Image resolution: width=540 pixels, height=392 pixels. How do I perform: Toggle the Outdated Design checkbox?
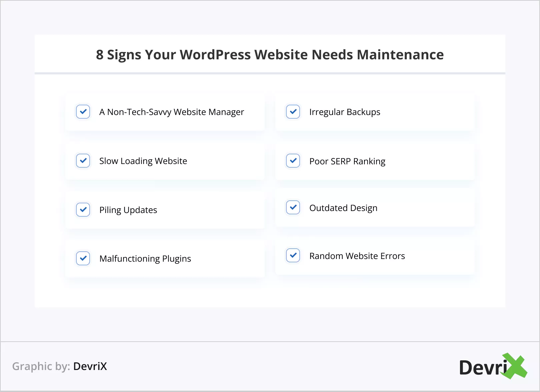pyautogui.click(x=293, y=207)
